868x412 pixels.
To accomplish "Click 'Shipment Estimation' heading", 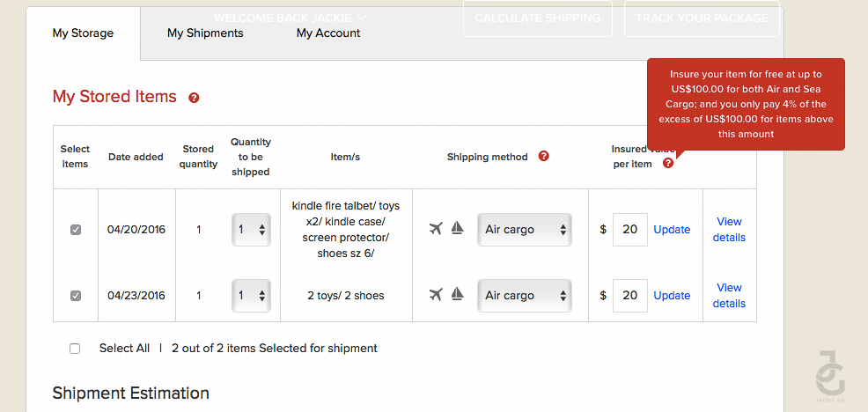I will [130, 394].
